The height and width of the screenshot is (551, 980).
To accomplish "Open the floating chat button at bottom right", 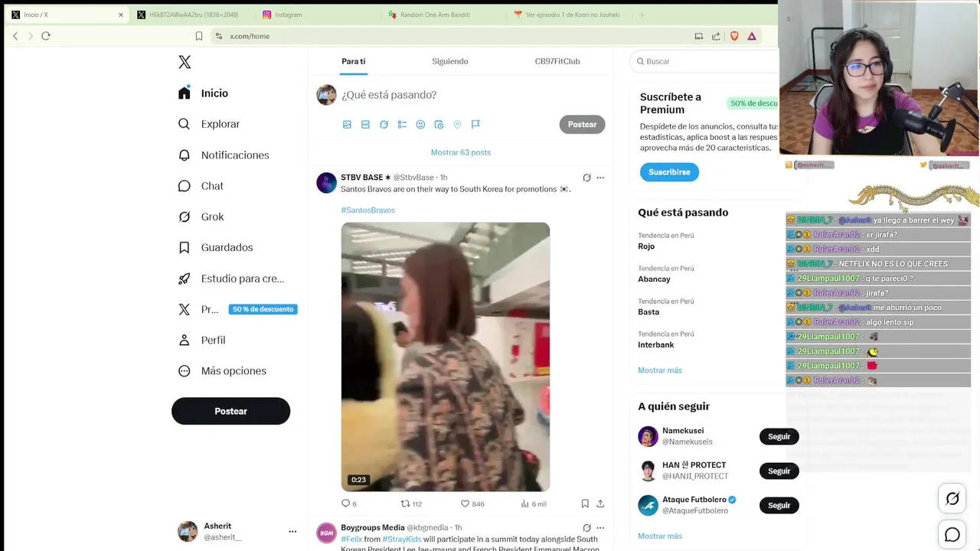I will point(952,535).
